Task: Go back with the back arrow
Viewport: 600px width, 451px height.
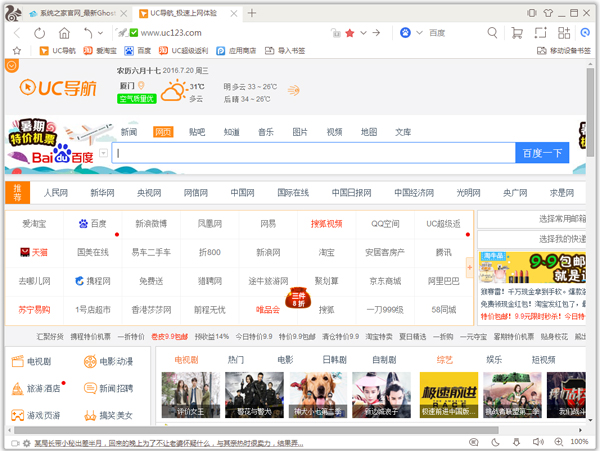Action: [x=17, y=33]
